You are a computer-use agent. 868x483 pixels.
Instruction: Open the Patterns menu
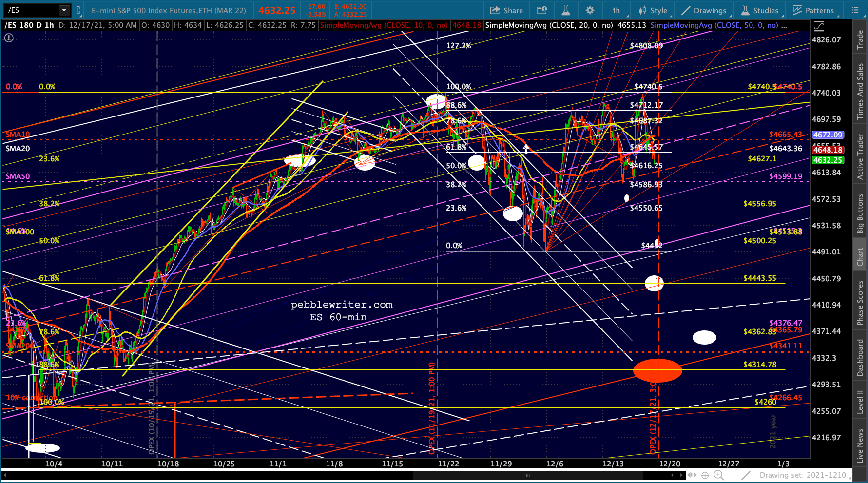(814, 10)
